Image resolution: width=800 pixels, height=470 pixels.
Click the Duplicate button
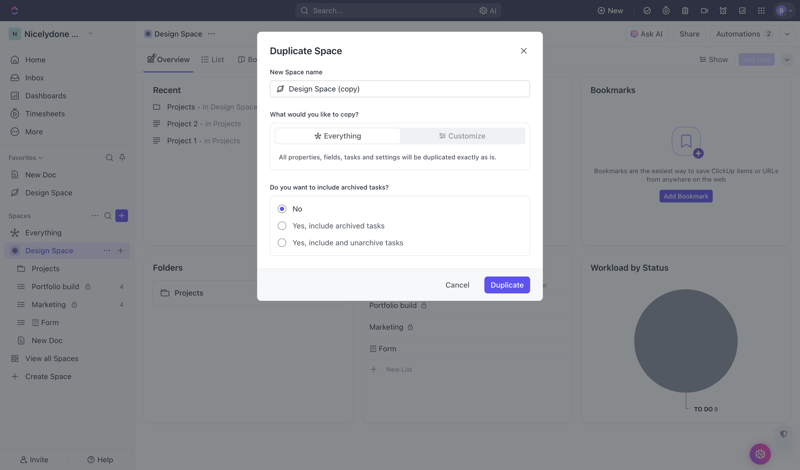[x=507, y=285]
